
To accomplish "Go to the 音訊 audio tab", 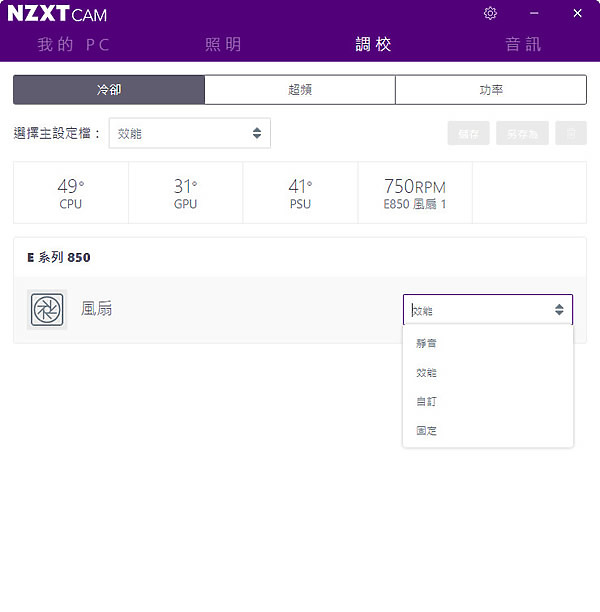I will click(x=523, y=44).
